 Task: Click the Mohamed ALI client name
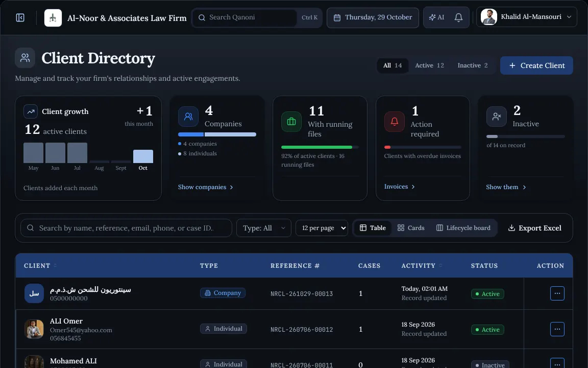(x=73, y=361)
